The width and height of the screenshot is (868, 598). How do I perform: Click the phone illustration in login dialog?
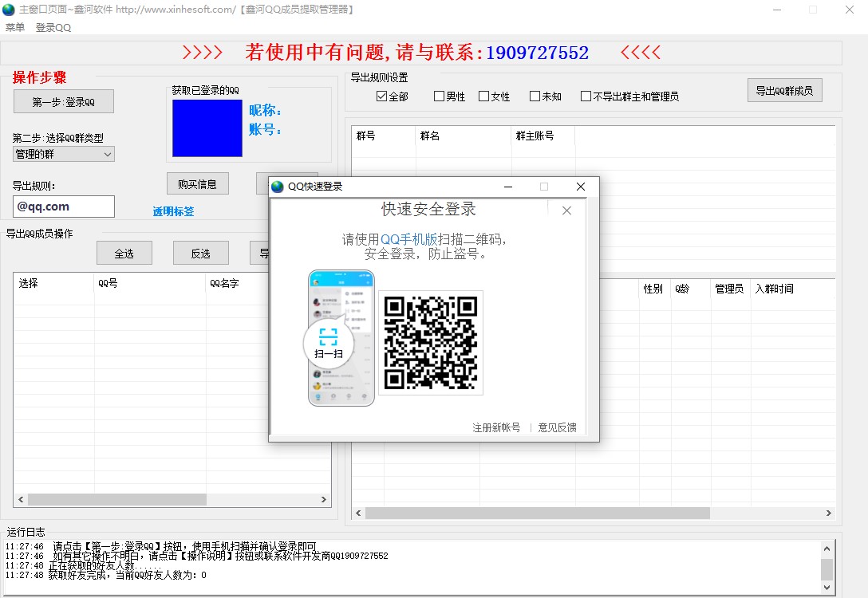pyautogui.click(x=341, y=337)
